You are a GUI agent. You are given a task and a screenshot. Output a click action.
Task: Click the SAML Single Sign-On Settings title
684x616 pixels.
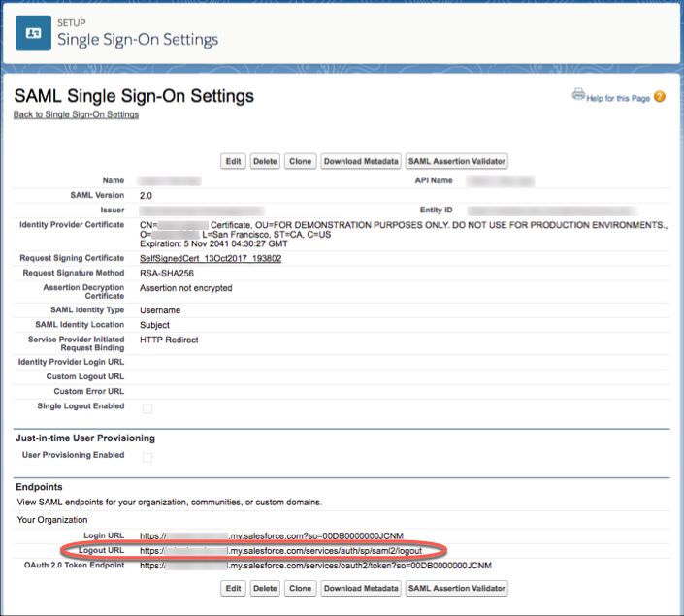[x=134, y=96]
